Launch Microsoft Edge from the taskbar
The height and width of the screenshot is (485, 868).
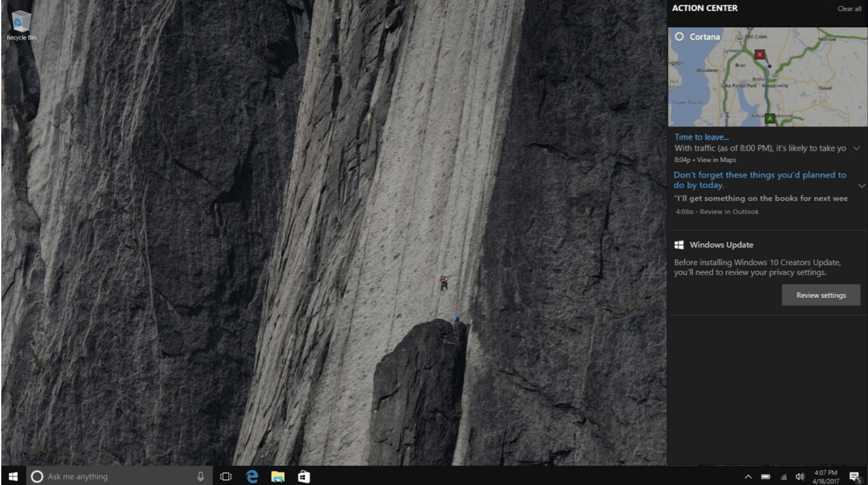[x=252, y=477]
